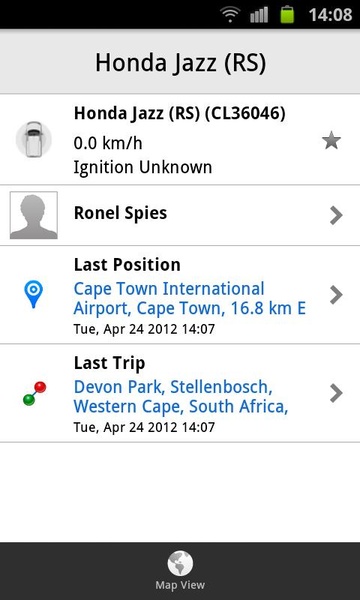Tap the green battery status icon

coord(287,15)
